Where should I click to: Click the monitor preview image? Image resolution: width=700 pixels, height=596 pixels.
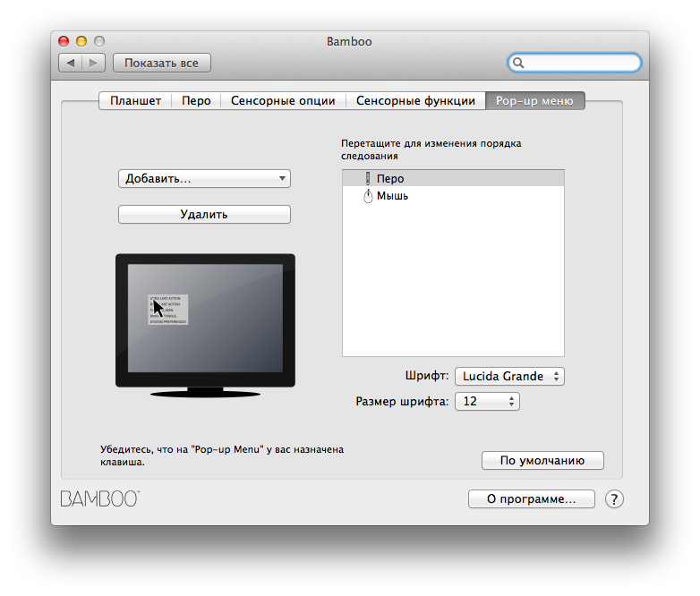205,326
